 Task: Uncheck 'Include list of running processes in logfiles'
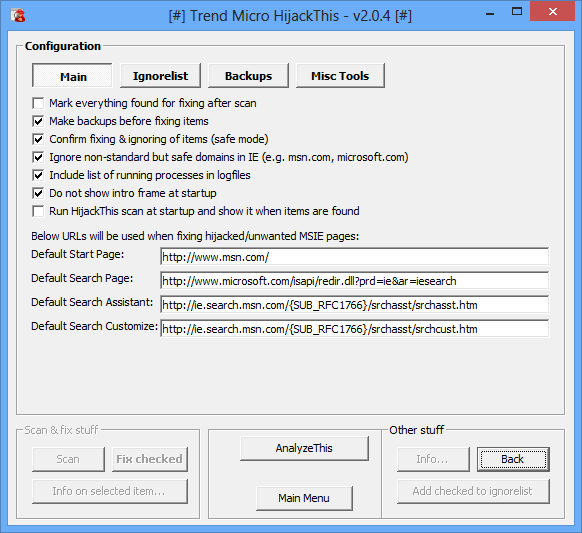pos(38,175)
